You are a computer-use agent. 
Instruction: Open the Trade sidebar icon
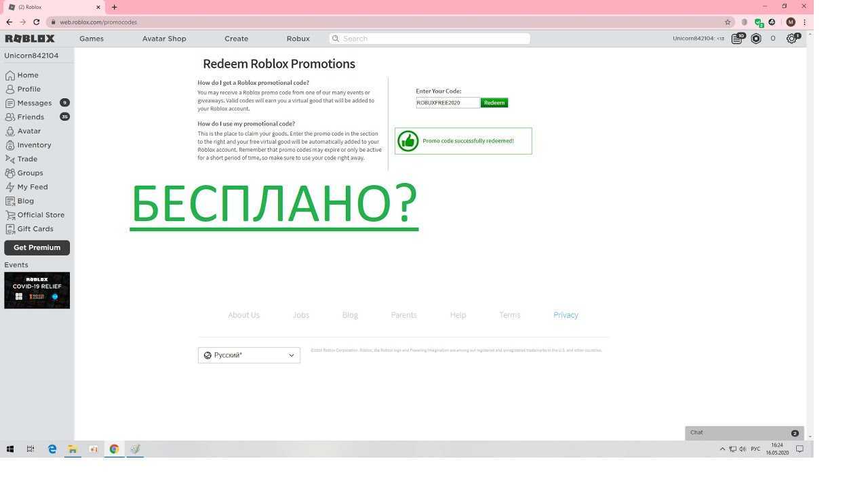(9, 159)
